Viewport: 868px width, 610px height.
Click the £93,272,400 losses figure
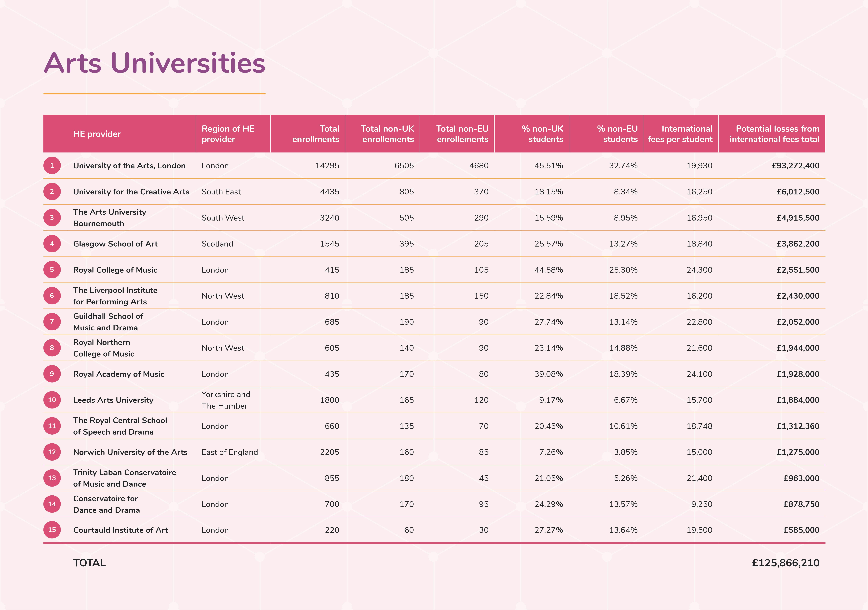795,166
